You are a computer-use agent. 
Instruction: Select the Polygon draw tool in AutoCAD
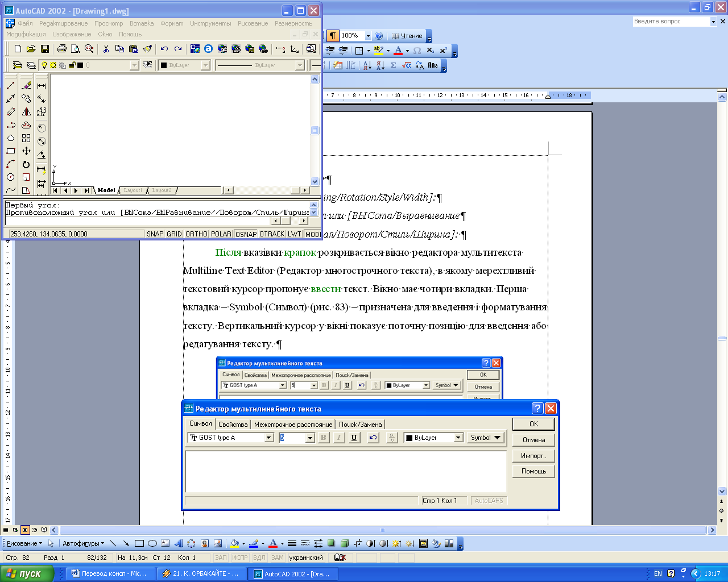[11, 138]
